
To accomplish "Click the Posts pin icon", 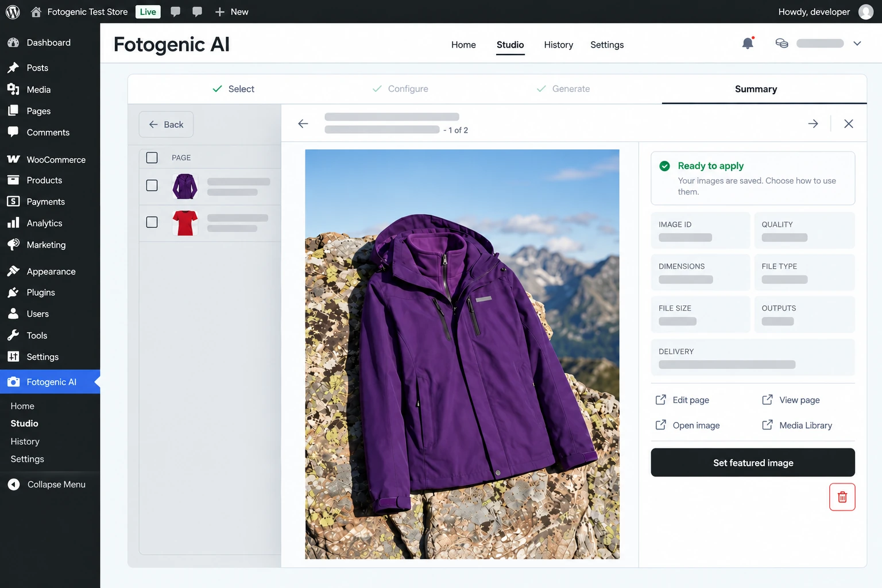I will point(13,68).
